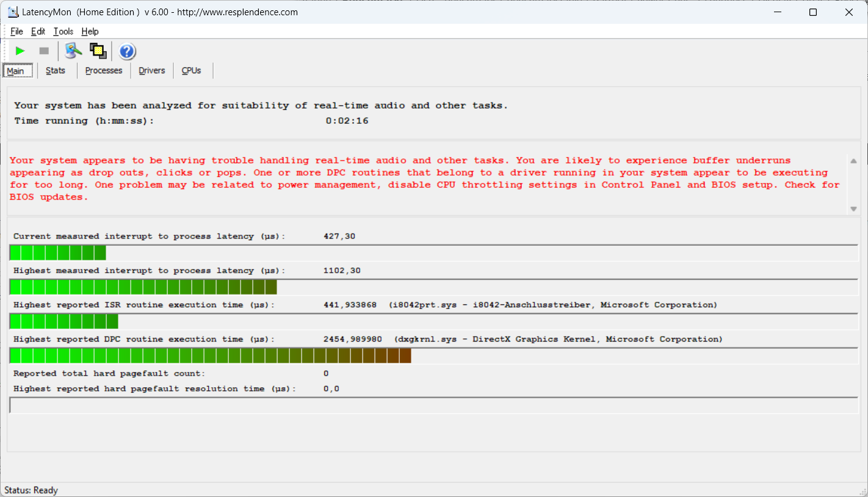This screenshot has height=497, width=868.
Task: Stop monitoring with the gray square icon
Action: [x=44, y=51]
